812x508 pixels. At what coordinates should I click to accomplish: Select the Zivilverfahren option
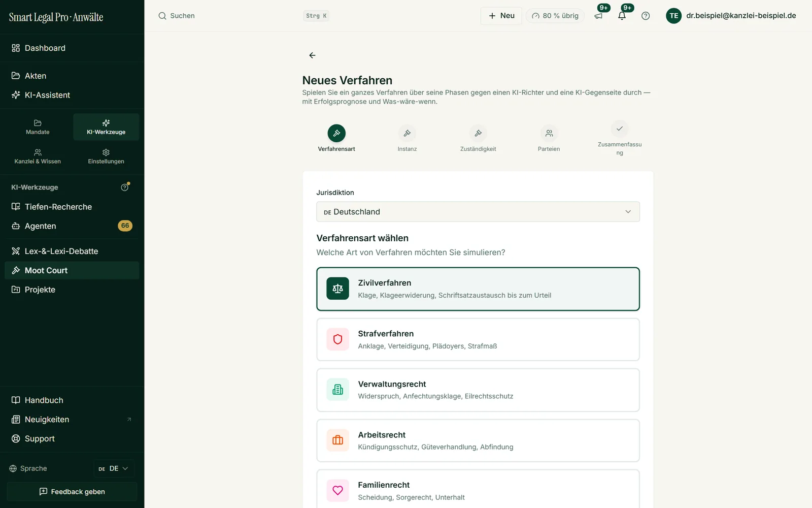(478, 289)
